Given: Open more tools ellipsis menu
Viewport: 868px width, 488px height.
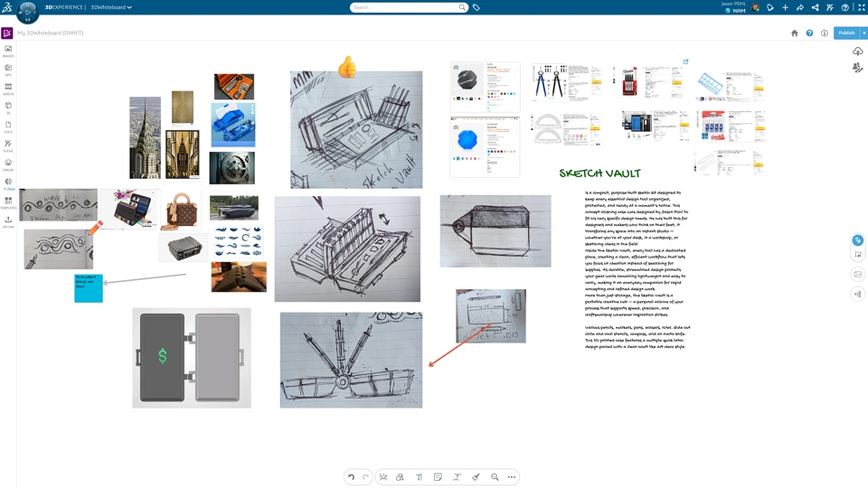Looking at the screenshot, I should coord(512,477).
